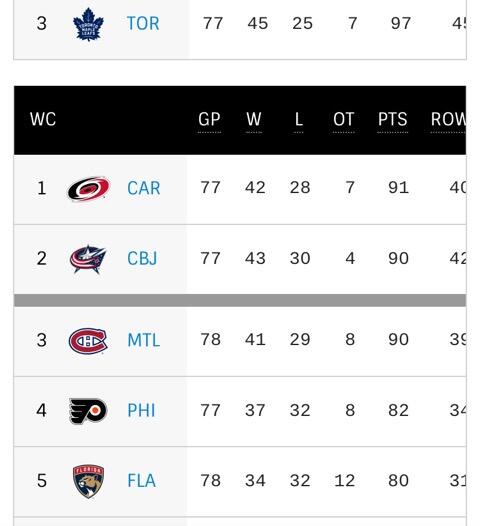Screen dimensions: 480x526
Task: Sort standings by OT column header
Action: click(x=344, y=119)
